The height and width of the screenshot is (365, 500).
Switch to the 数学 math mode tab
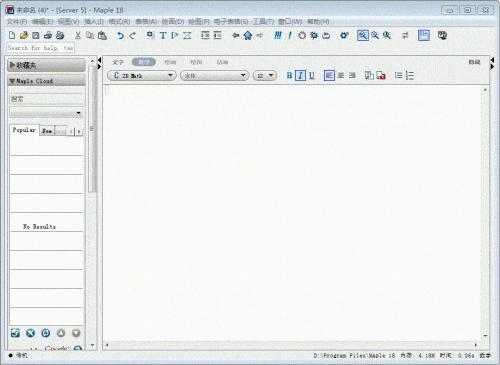[x=144, y=62]
